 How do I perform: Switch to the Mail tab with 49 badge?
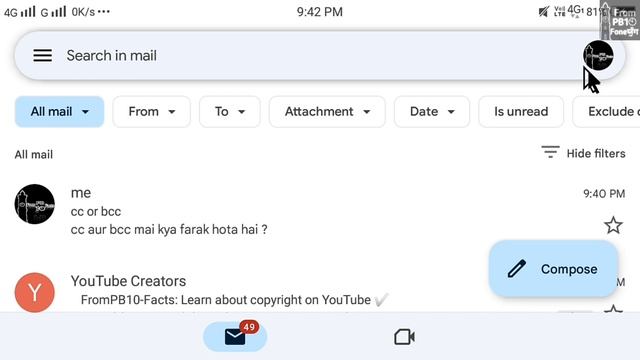235,337
